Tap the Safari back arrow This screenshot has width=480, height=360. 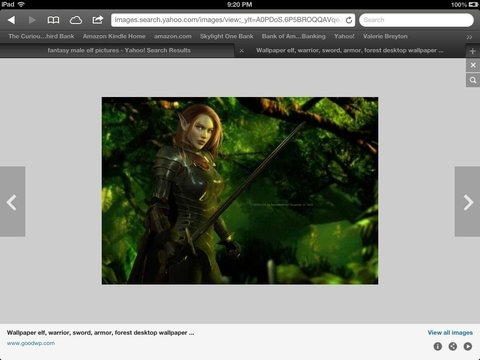click(x=11, y=20)
